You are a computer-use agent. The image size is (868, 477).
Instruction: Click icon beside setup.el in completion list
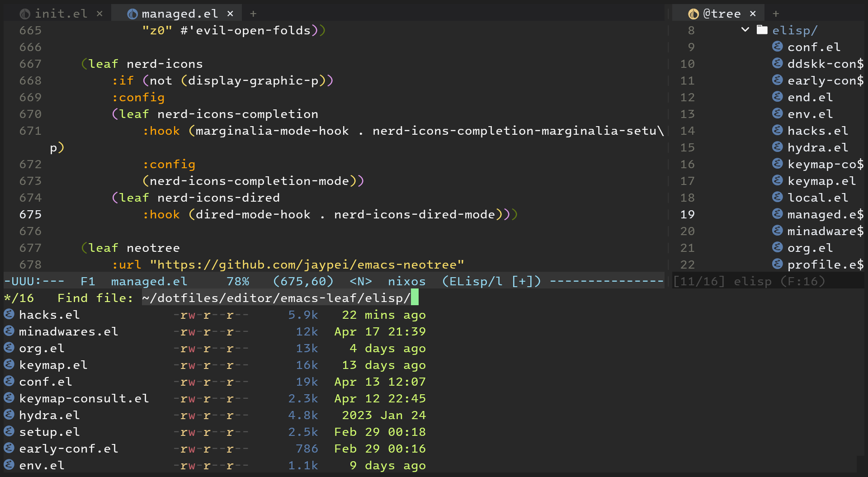coord(9,431)
